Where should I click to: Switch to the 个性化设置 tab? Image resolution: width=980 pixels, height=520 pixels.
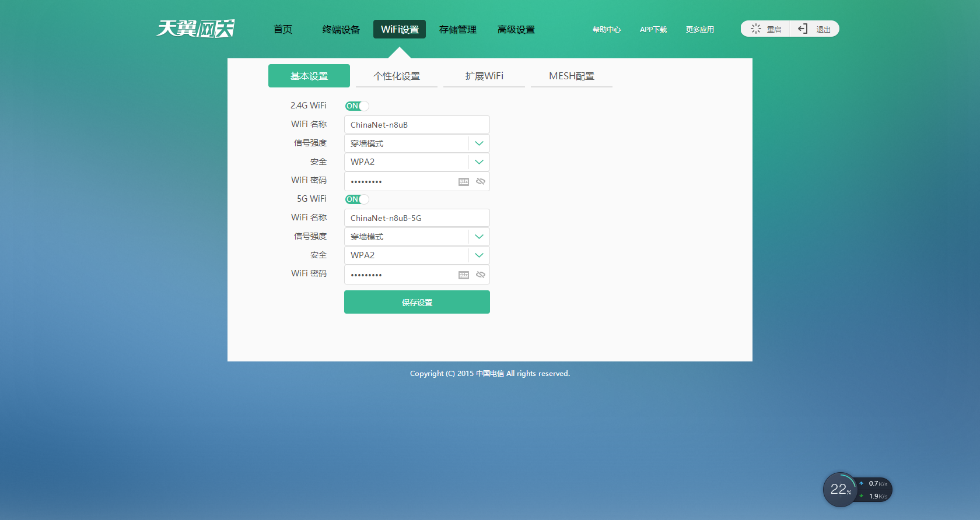pyautogui.click(x=397, y=76)
